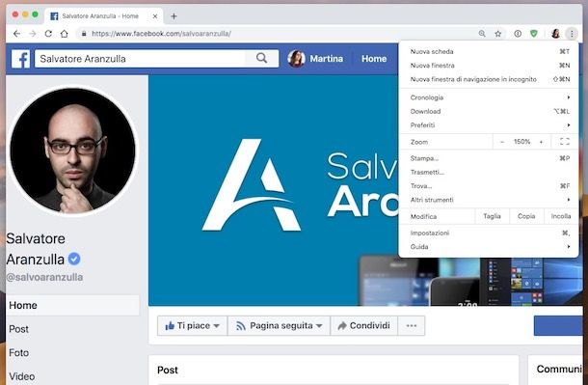This screenshot has width=588, height=385.
Task: Choose Stampa... in the Chrome menu
Action: tap(489, 158)
